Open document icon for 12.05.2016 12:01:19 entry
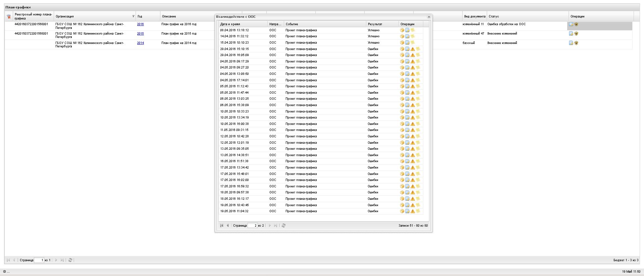Viewport: 644px width, 276px height. tap(407, 143)
